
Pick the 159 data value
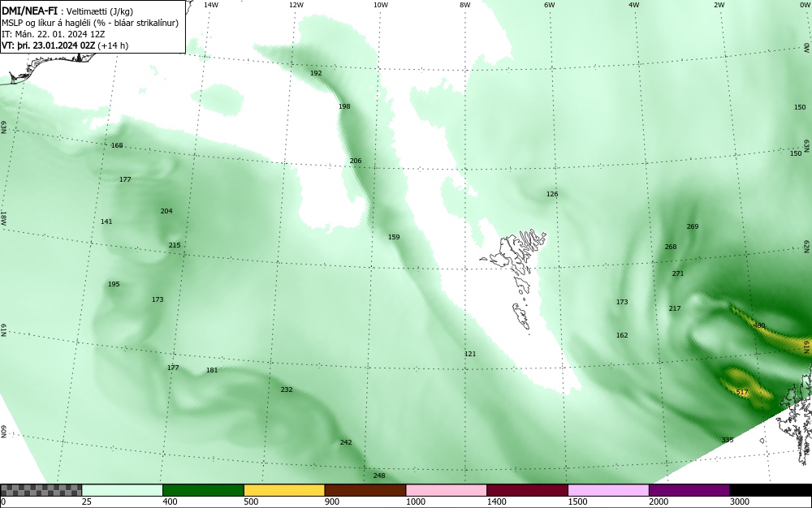tap(394, 237)
